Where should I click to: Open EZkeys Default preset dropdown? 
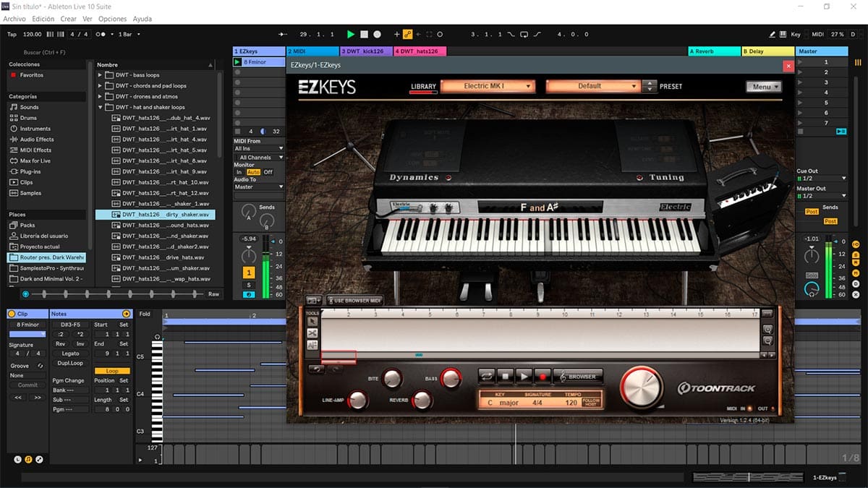tap(593, 86)
